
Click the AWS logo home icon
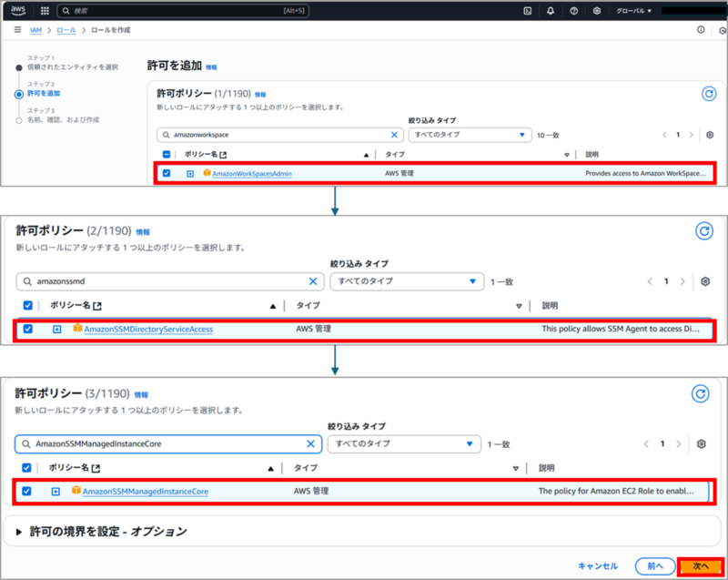tap(18, 10)
